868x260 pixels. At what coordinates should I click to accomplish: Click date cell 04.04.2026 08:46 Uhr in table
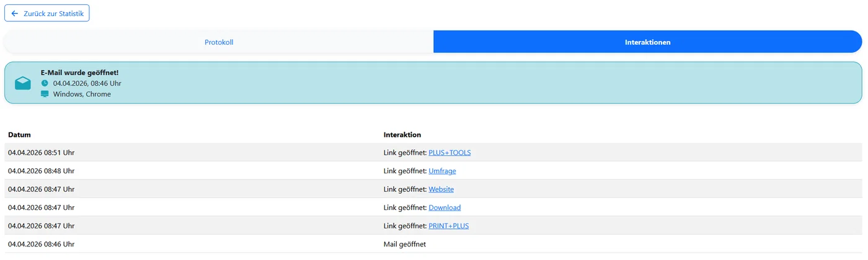[x=41, y=244]
